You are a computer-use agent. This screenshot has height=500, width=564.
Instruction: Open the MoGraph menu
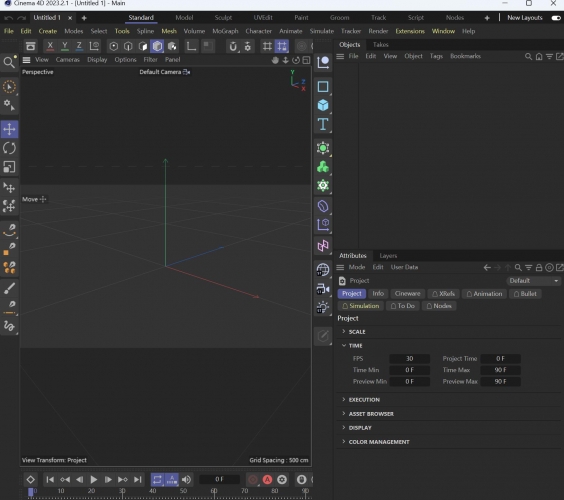[225, 31]
